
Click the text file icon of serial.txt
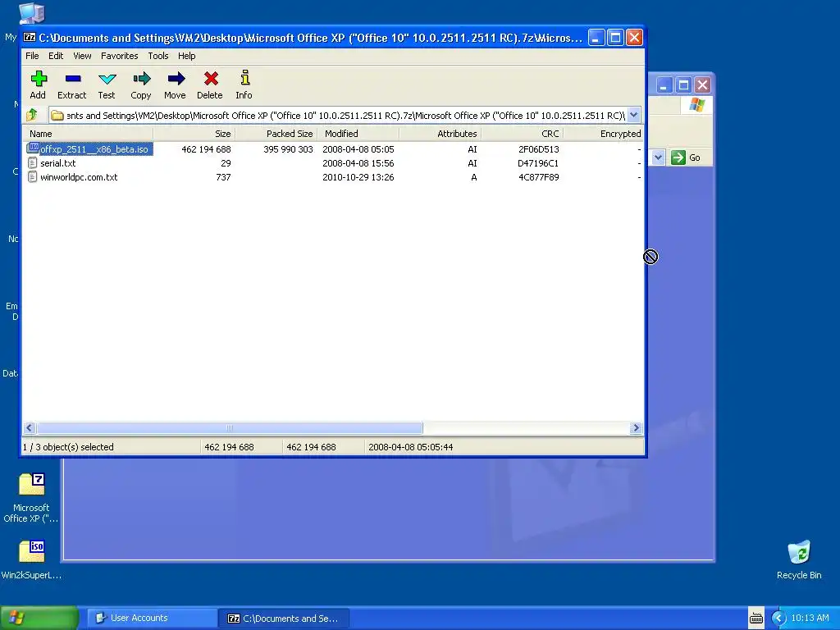(x=33, y=163)
